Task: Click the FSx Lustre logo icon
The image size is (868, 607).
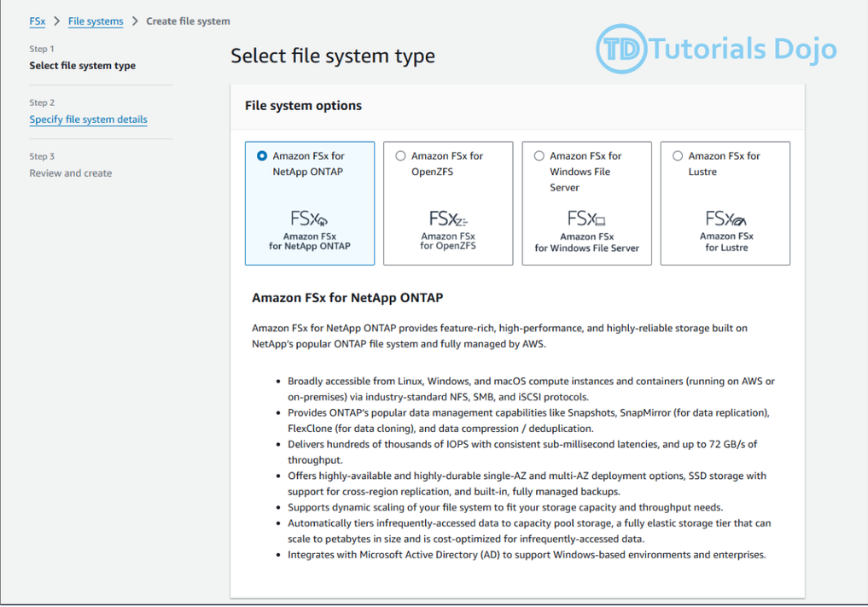Action: click(x=725, y=219)
